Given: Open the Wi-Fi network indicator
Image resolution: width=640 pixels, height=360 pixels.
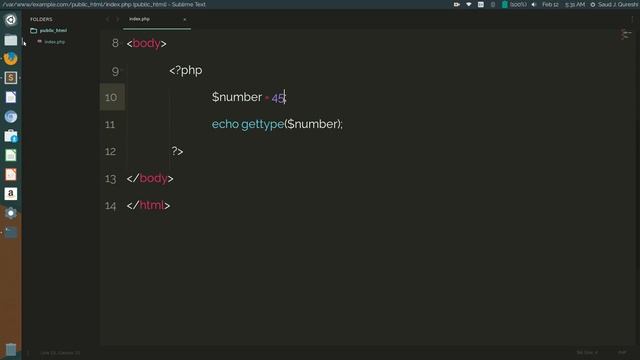Looking at the screenshot, I should [x=469, y=4].
